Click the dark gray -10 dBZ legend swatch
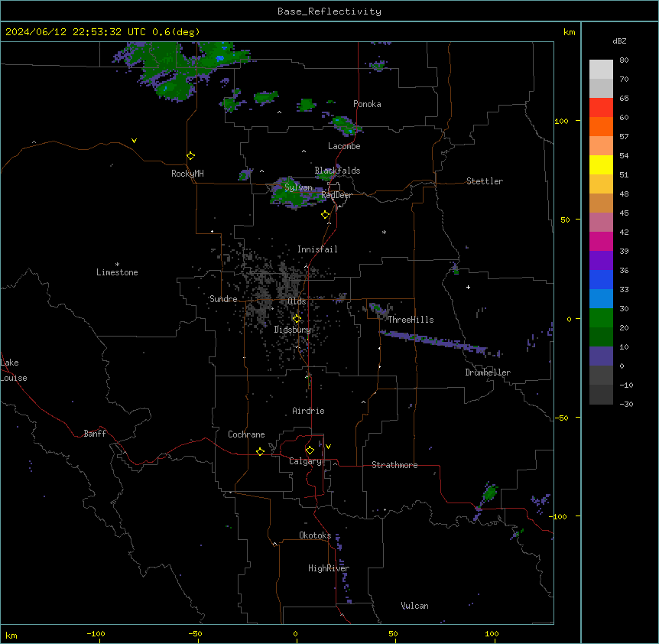This screenshot has width=659, height=644. [601, 395]
